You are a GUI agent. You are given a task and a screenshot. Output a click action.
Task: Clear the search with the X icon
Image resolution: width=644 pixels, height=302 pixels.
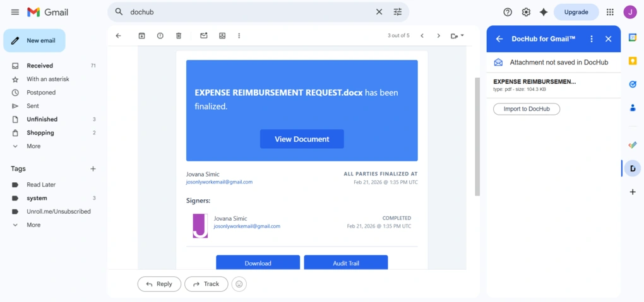coord(379,12)
